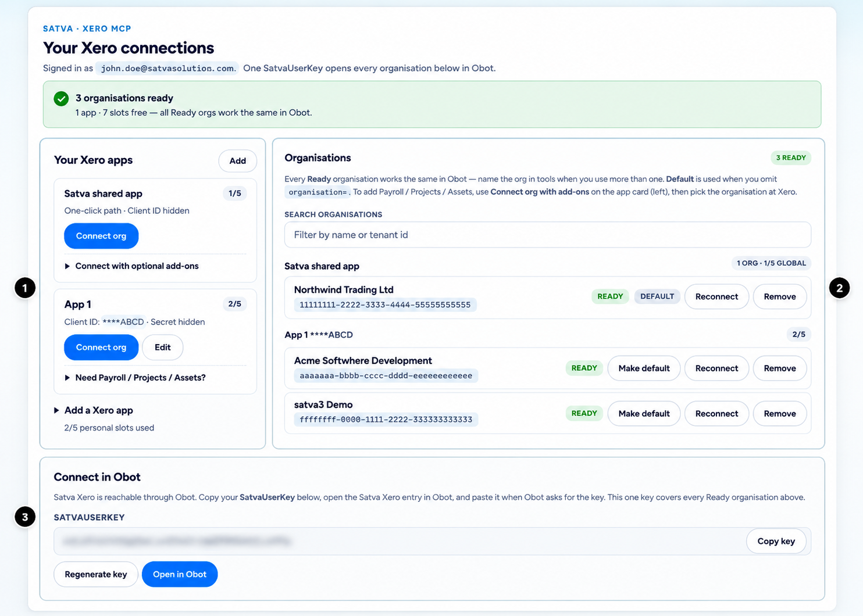Open in Obot button
The width and height of the screenshot is (863, 616).
click(180, 574)
